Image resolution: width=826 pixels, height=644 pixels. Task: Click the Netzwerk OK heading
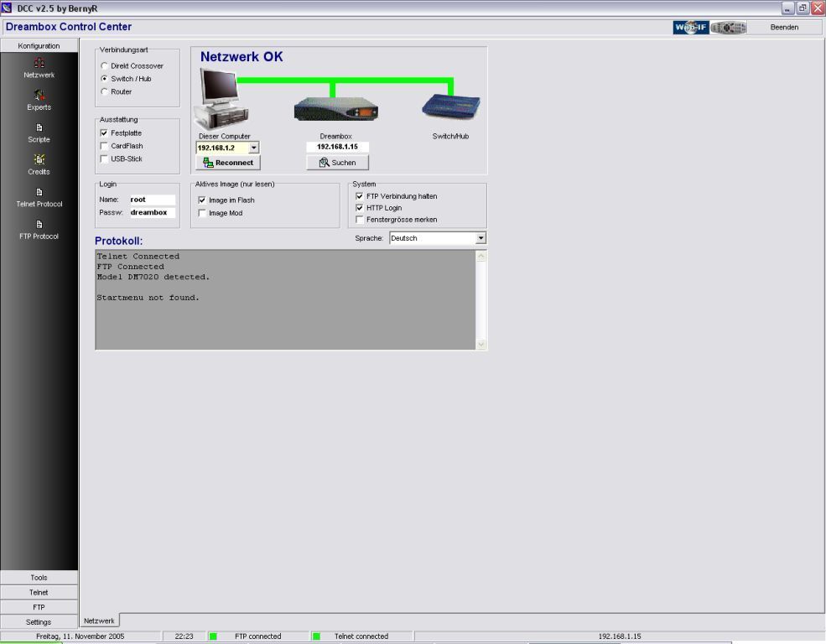click(242, 57)
